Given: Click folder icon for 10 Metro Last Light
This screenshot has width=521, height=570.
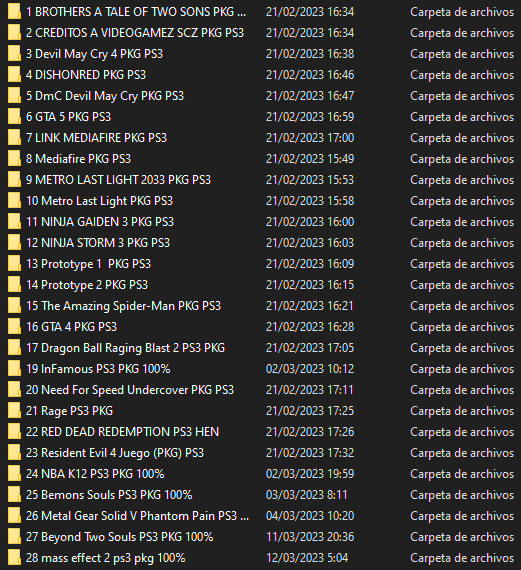Looking at the screenshot, I should 14,201.
